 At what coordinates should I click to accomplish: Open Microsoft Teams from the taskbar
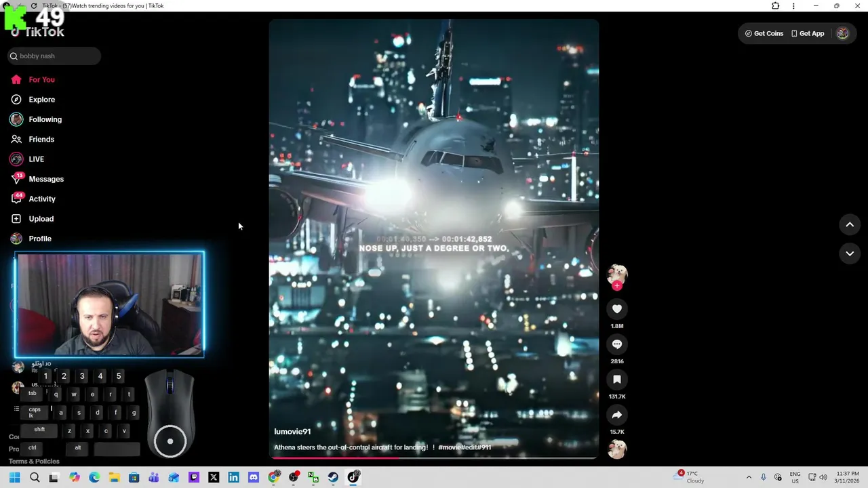[154, 478]
